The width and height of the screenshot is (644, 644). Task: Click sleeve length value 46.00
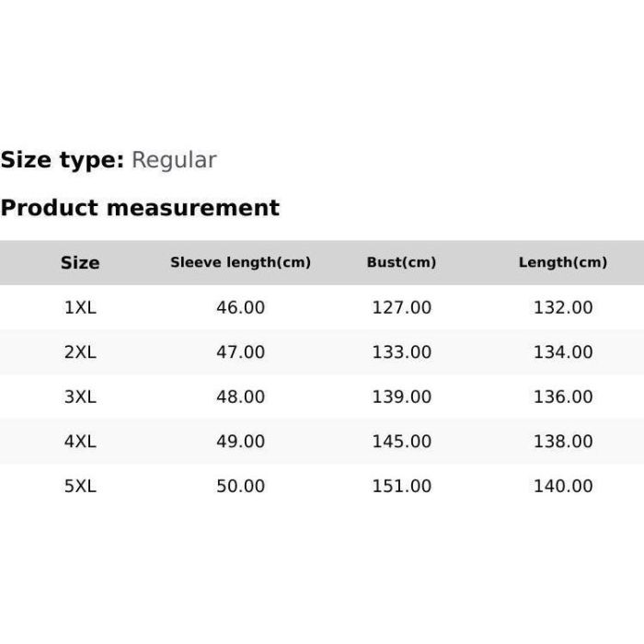pyautogui.click(x=240, y=307)
